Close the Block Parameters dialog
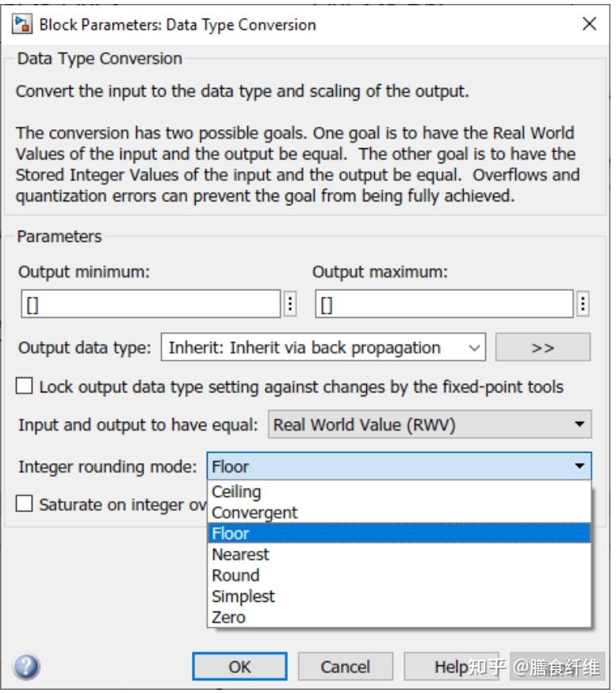 (589, 25)
